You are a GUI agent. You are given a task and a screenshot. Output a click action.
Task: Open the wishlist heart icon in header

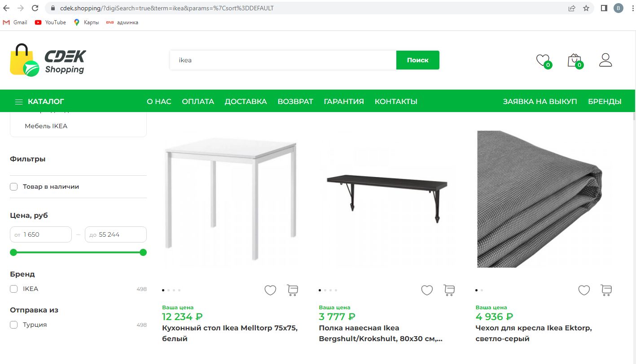(x=543, y=60)
